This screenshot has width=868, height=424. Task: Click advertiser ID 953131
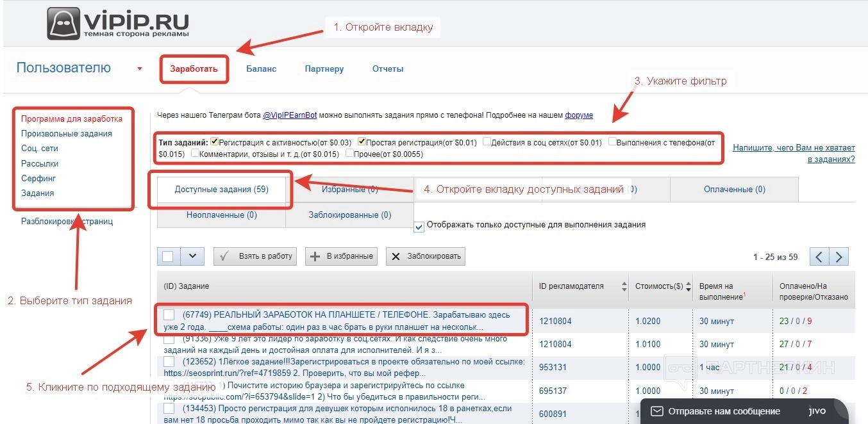coord(554,368)
